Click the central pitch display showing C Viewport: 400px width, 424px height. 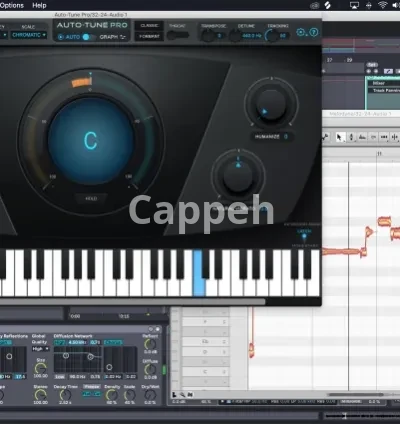pyautogui.click(x=91, y=140)
